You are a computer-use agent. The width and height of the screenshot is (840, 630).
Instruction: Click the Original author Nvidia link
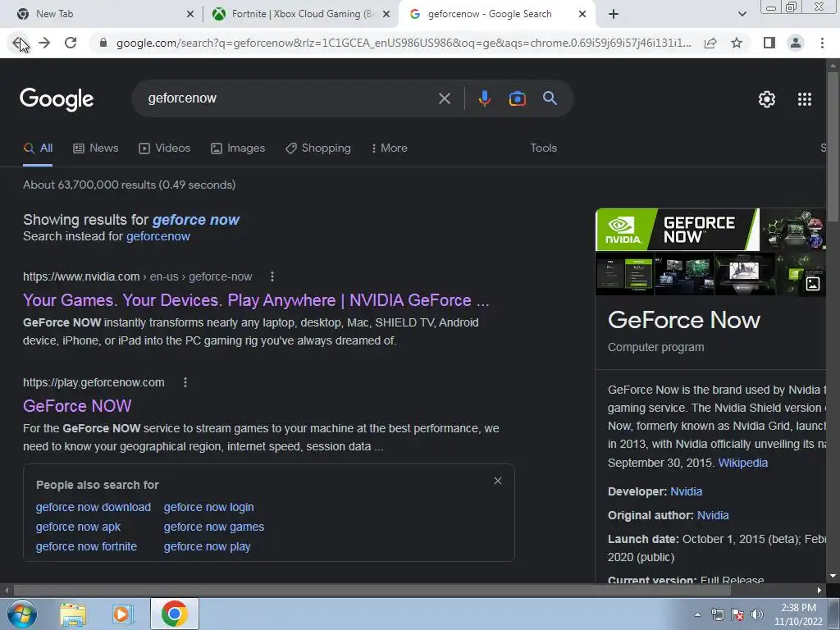point(713,515)
